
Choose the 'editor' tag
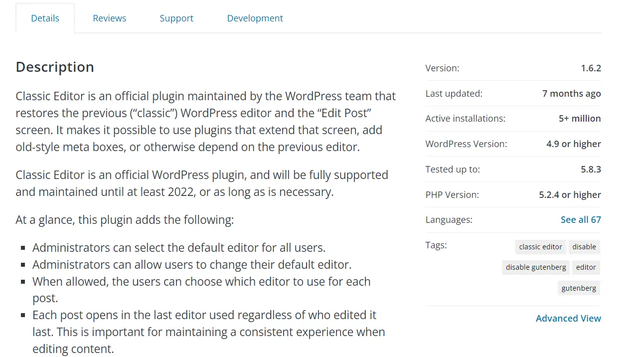[x=586, y=267]
